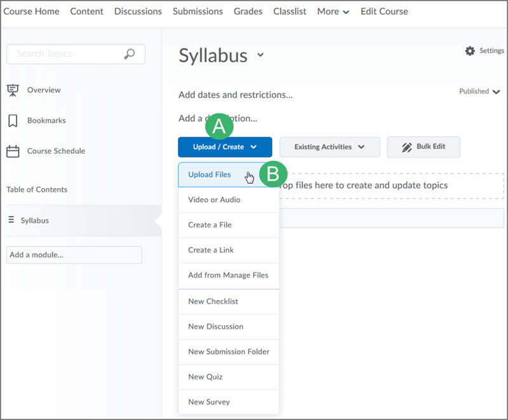Select New Discussion
Screen dimensions: 508x420
click(229, 327)
